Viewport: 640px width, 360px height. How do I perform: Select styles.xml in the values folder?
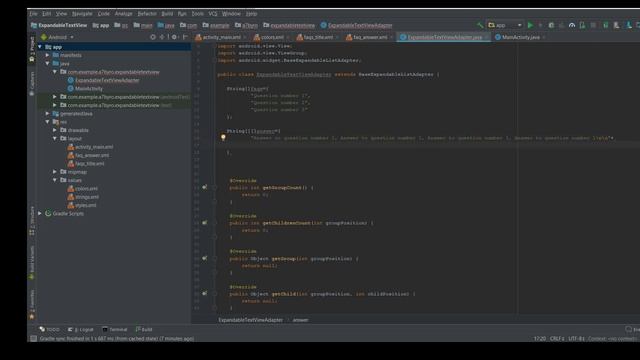[x=85, y=205]
